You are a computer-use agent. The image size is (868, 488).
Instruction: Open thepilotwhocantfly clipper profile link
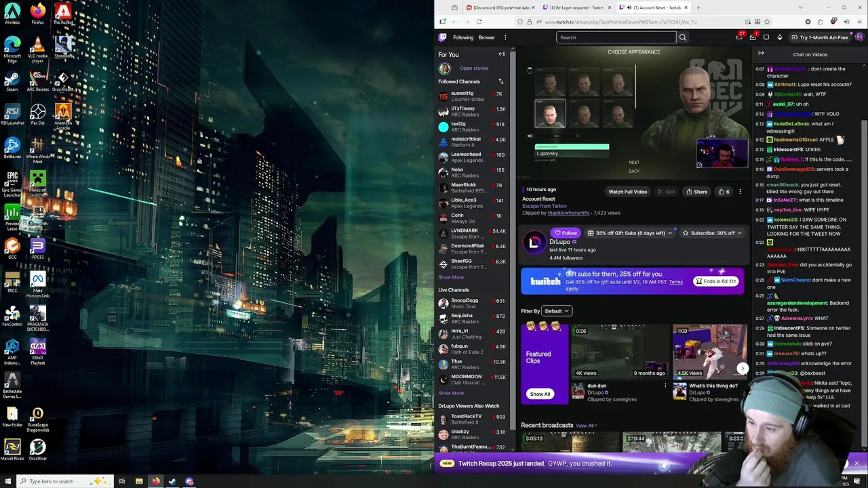pyautogui.click(x=568, y=213)
